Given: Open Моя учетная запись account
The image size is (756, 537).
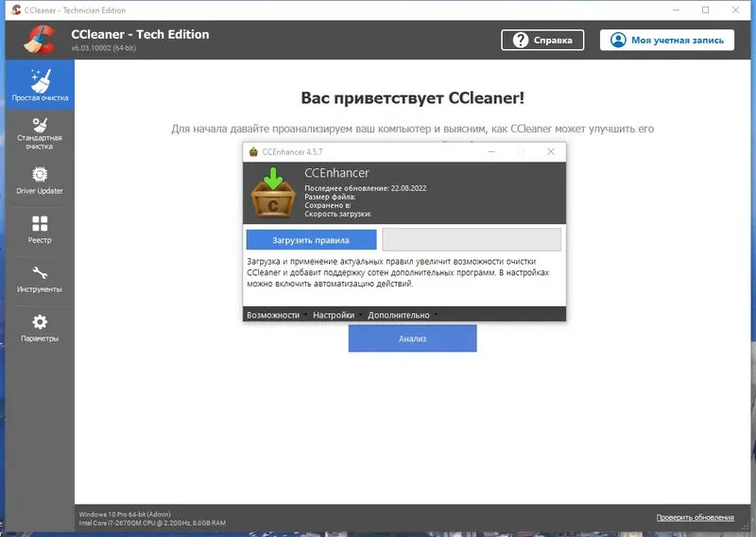Looking at the screenshot, I should (x=667, y=40).
